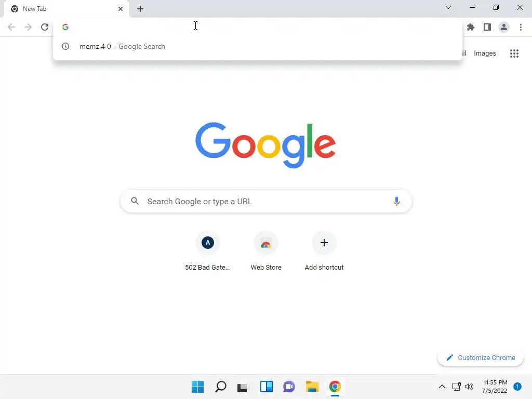This screenshot has width=532, height=399.
Task: Start voice search with the microphone icon
Action: 396,201
